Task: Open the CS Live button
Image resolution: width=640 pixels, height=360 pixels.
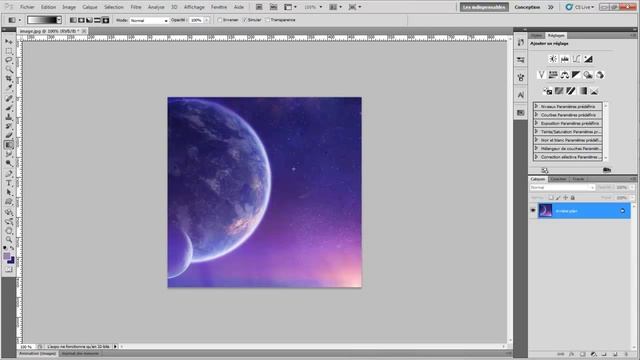Action: point(580,7)
